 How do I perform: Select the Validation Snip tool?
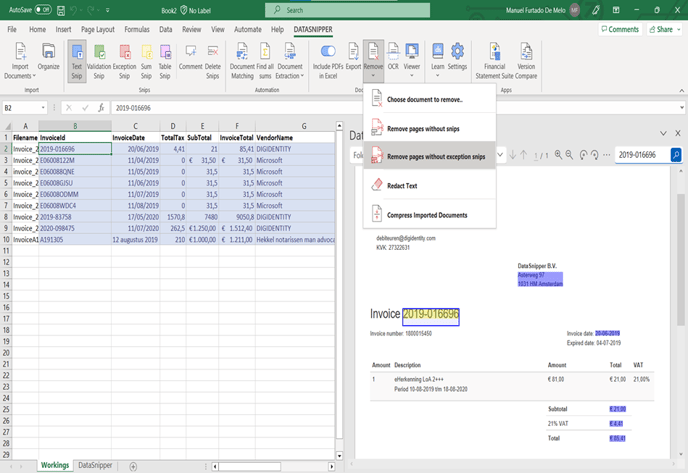pyautogui.click(x=99, y=61)
